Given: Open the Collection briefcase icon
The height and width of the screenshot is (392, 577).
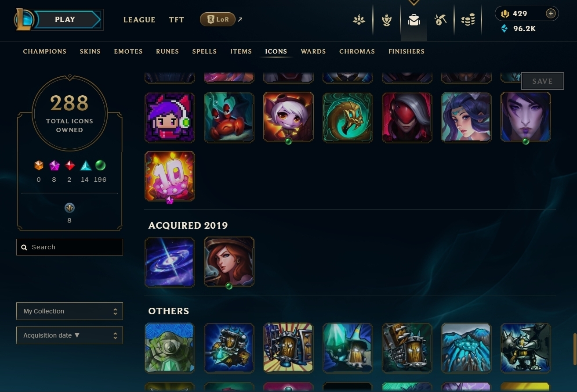Looking at the screenshot, I should click(x=414, y=20).
